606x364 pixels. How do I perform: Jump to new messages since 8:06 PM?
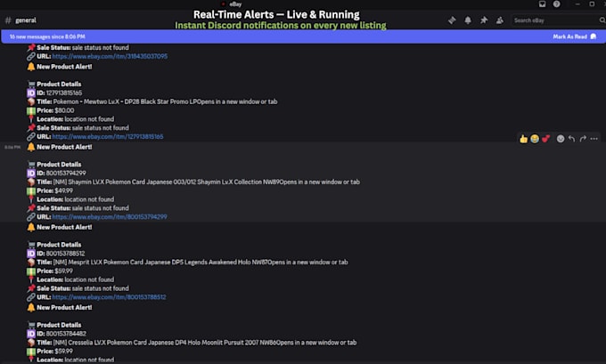point(47,36)
